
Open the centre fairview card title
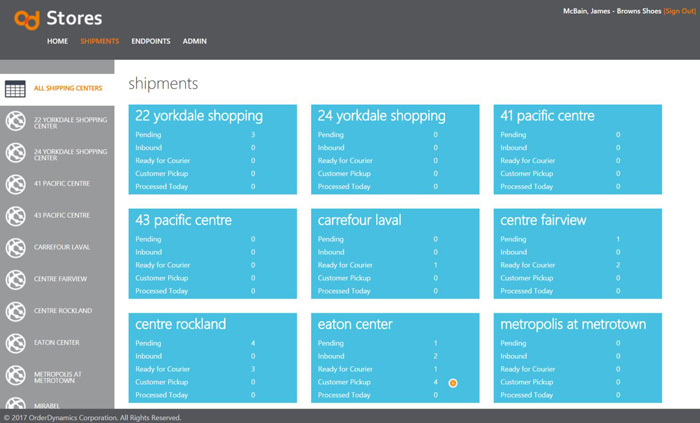pos(543,220)
